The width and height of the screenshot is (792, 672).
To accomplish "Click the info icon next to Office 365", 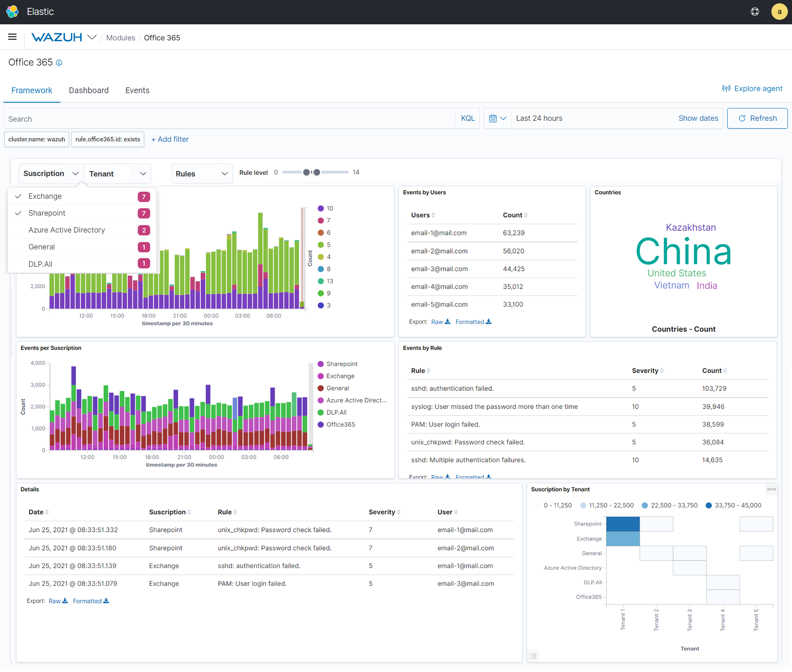I will point(59,63).
